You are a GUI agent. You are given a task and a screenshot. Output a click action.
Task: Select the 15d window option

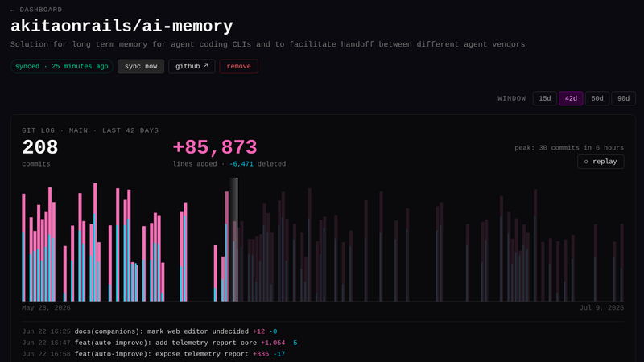click(x=545, y=98)
